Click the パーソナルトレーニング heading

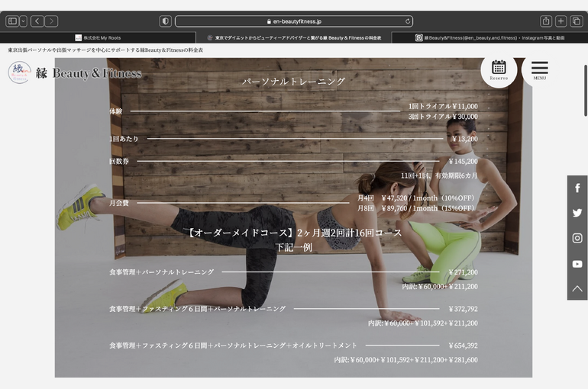tap(294, 82)
